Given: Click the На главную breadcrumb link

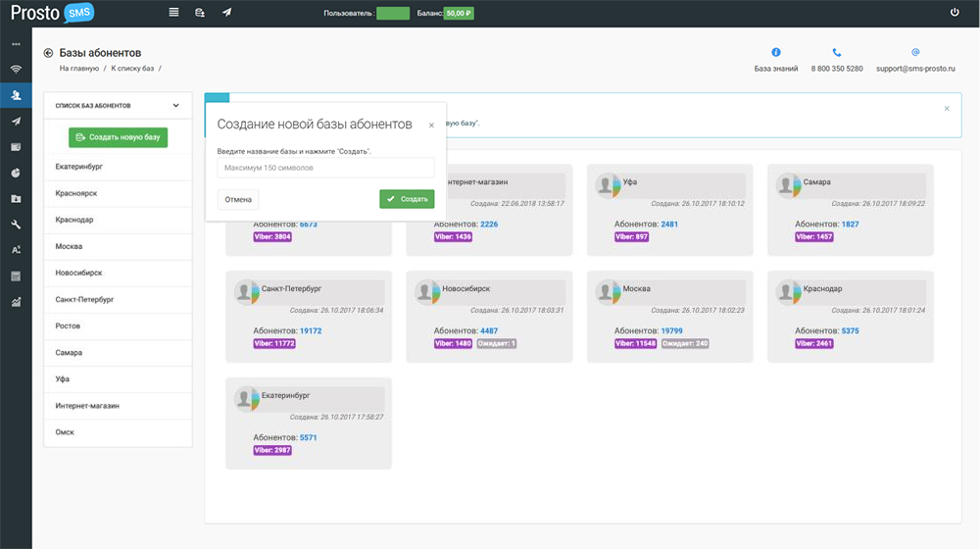Looking at the screenshot, I should pyautogui.click(x=79, y=69).
